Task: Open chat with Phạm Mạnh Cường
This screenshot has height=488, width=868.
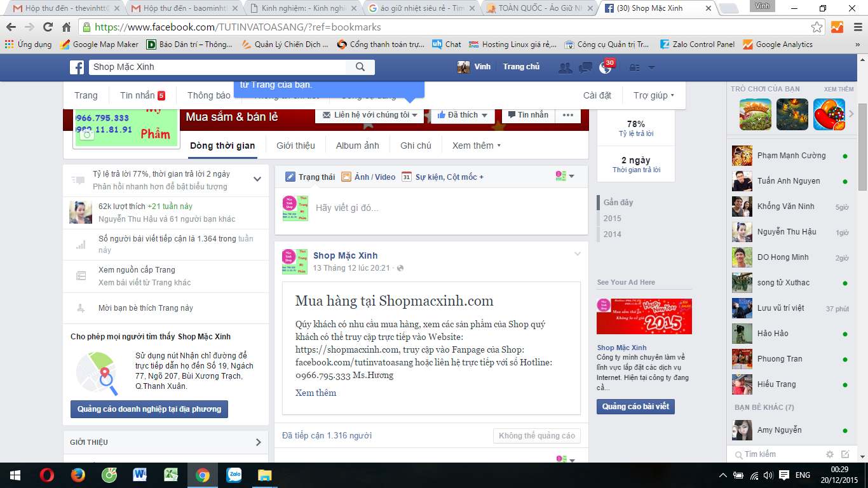Action: click(790, 156)
